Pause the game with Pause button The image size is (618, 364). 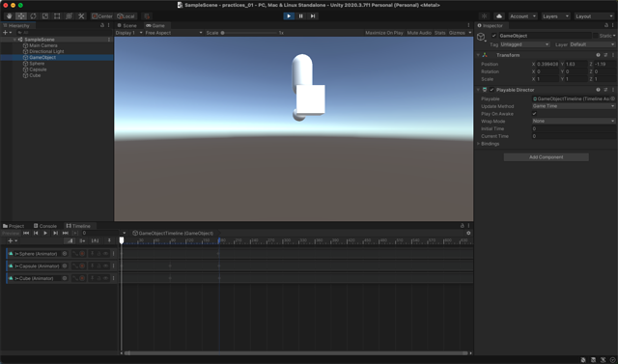click(300, 16)
